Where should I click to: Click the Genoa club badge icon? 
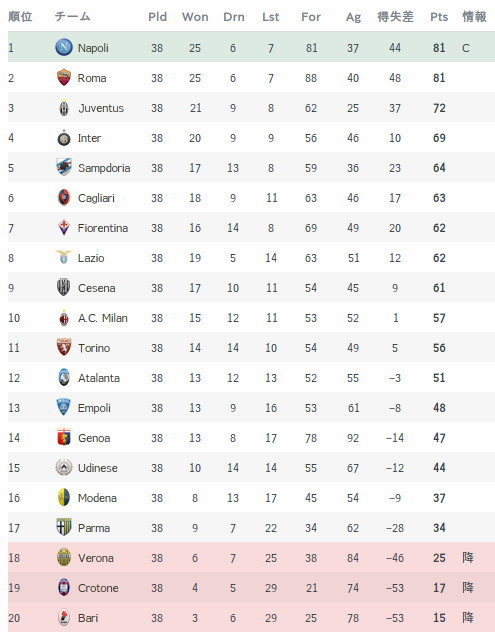(64, 437)
